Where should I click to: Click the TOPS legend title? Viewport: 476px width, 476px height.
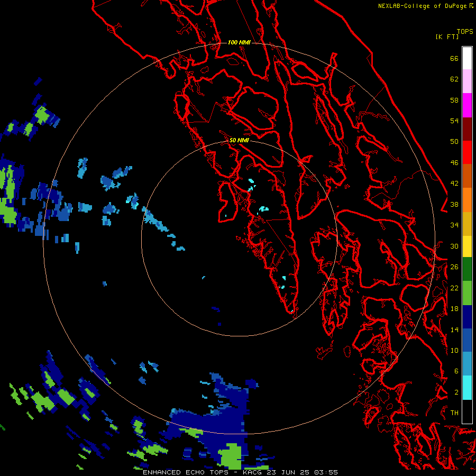pyautogui.click(x=465, y=31)
